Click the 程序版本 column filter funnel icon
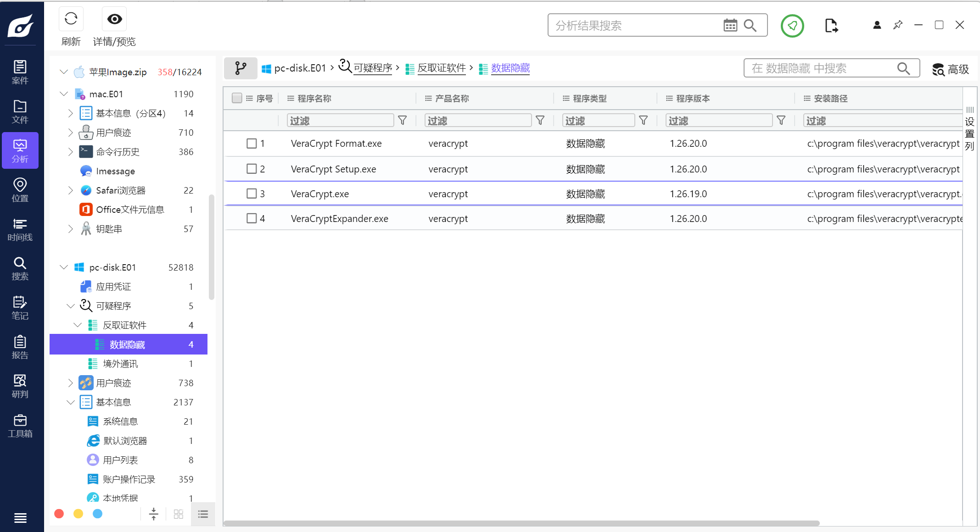The image size is (980, 532). pyautogui.click(x=781, y=120)
